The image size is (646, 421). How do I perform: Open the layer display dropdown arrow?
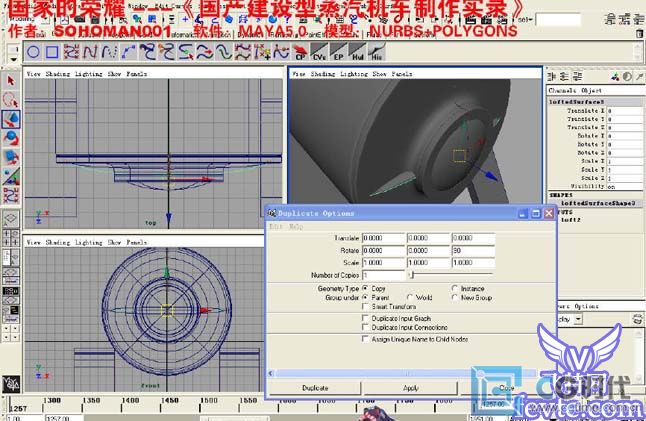pyautogui.click(x=578, y=319)
